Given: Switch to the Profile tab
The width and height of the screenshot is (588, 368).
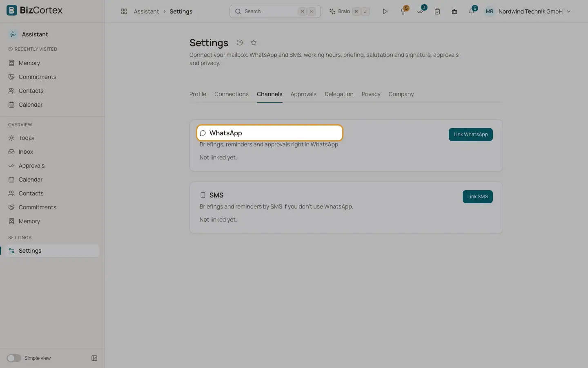Looking at the screenshot, I should click(x=198, y=94).
